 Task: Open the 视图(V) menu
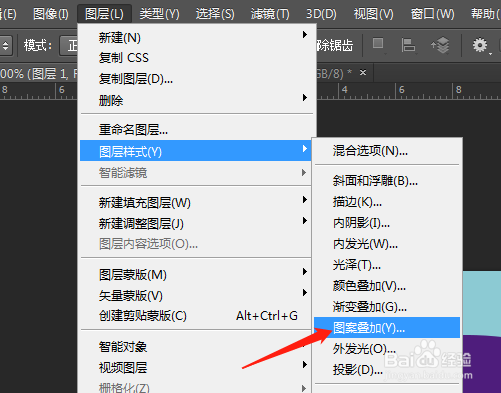[x=373, y=14]
